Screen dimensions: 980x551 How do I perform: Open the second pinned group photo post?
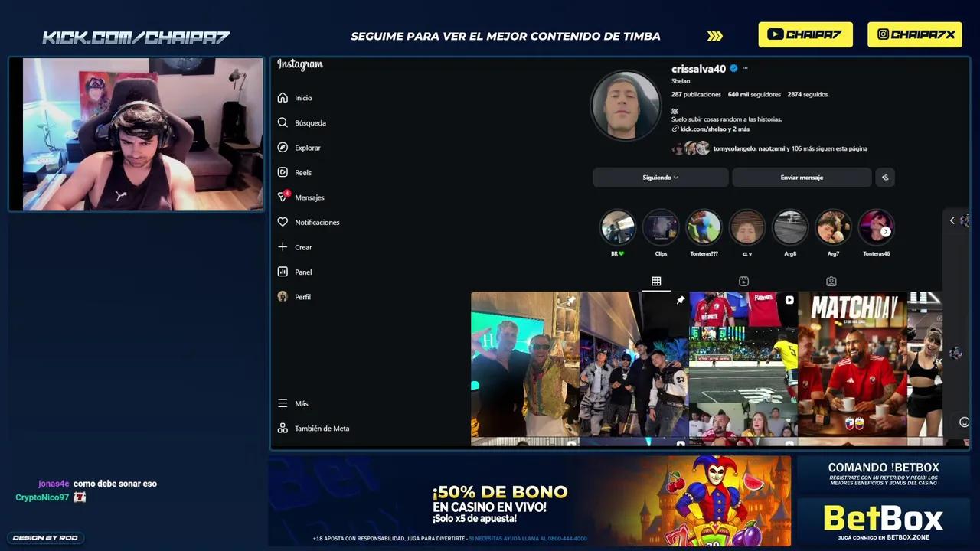(634, 364)
